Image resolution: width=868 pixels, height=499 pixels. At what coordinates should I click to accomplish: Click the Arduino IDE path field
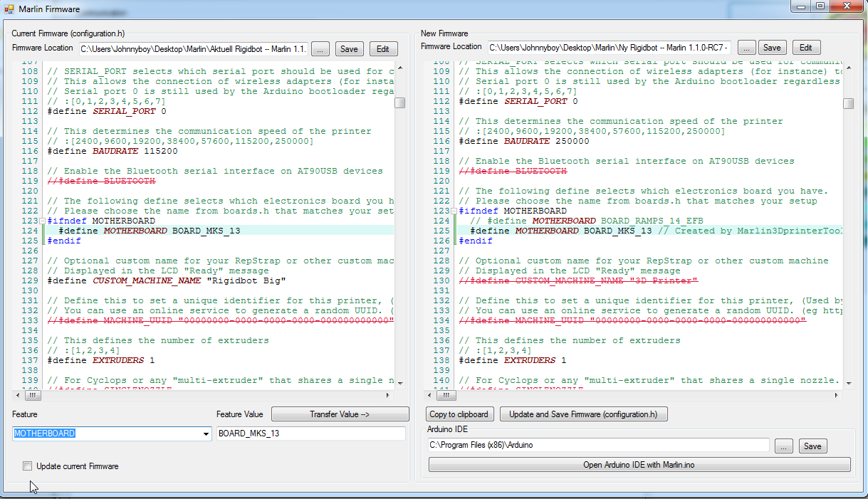tap(598, 446)
